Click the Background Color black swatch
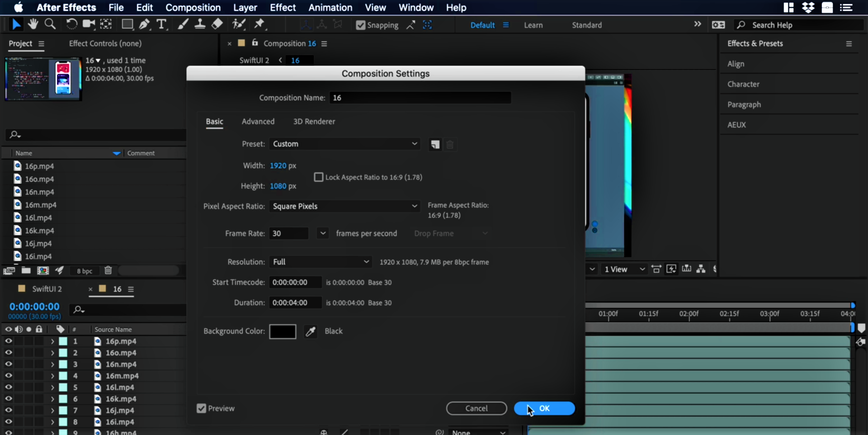This screenshot has width=868, height=435. (283, 331)
